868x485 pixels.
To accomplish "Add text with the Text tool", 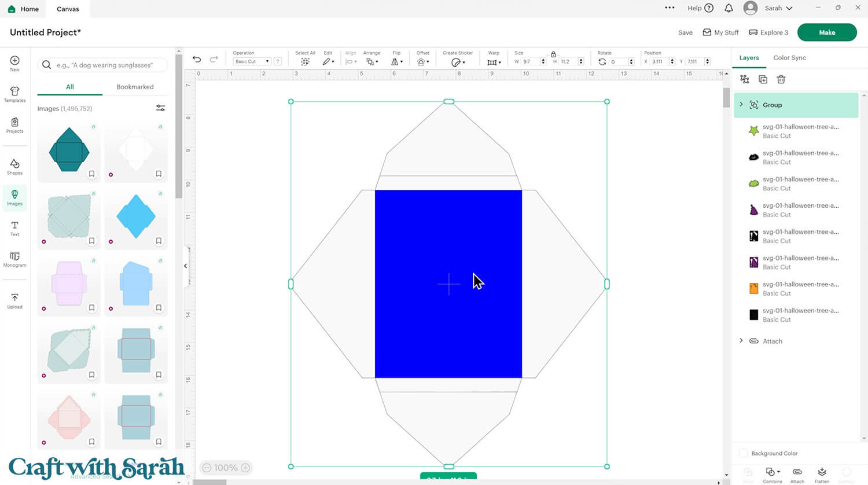I will 14,228.
